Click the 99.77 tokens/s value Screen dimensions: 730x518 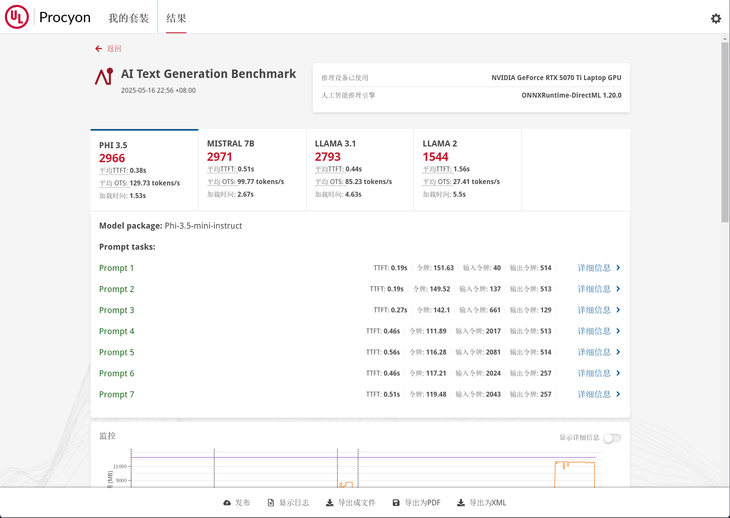tap(261, 182)
